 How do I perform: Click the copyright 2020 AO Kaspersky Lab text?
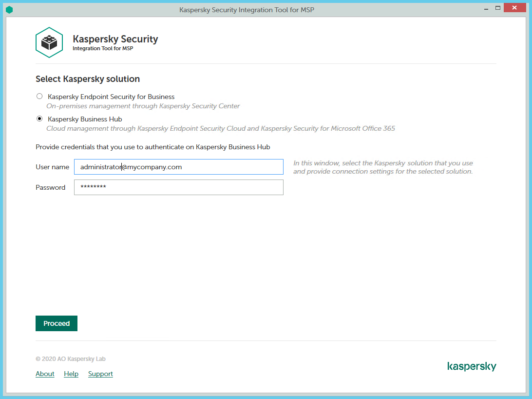70,359
